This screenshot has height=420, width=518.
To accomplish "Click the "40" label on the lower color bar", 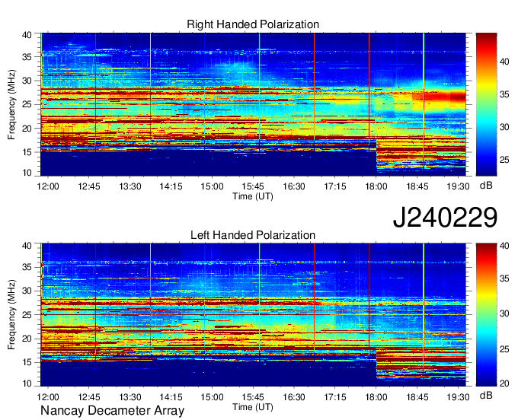I will tap(504, 246).
